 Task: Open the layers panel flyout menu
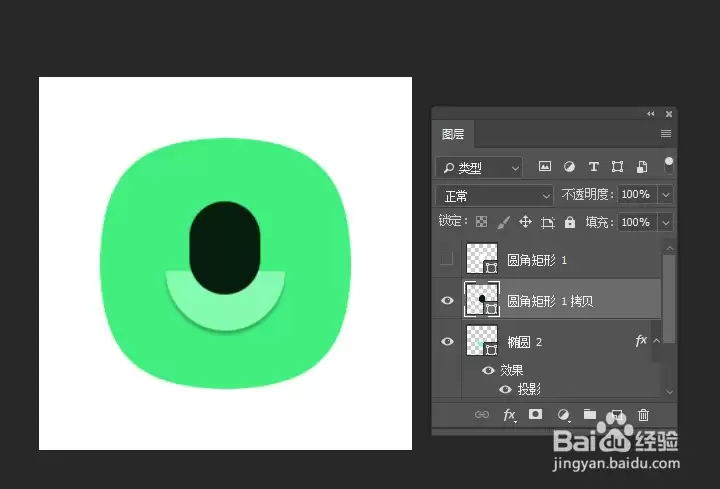point(666,134)
